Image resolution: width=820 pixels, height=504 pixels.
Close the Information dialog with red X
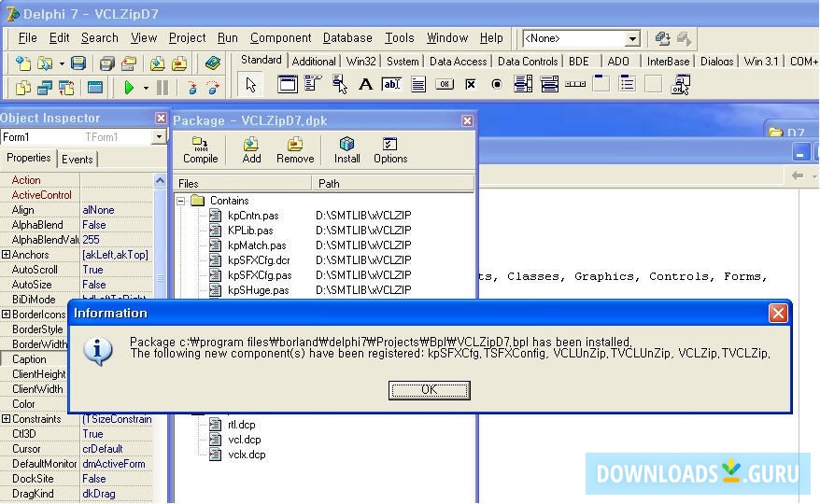pos(778,313)
